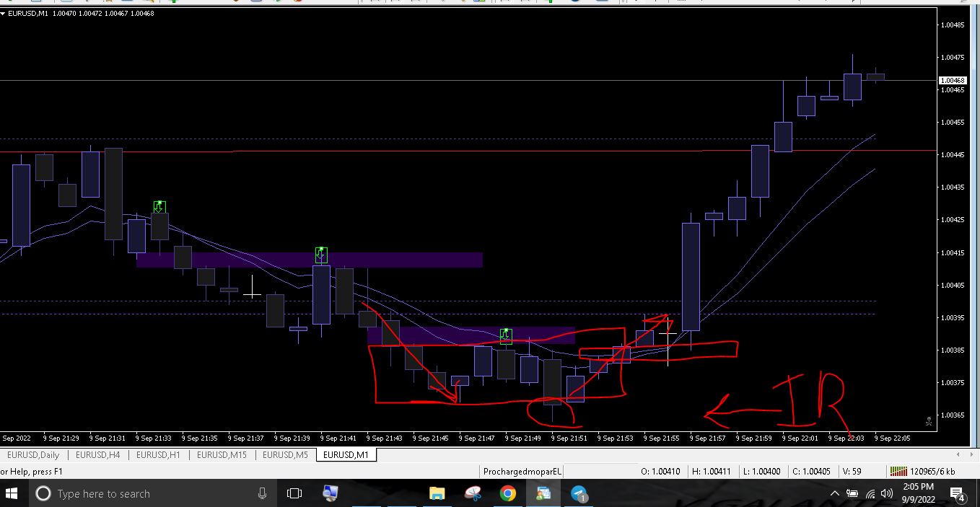Open File Explorer from the taskbar
Viewport: 980px width, 507px height.
tap(437, 493)
